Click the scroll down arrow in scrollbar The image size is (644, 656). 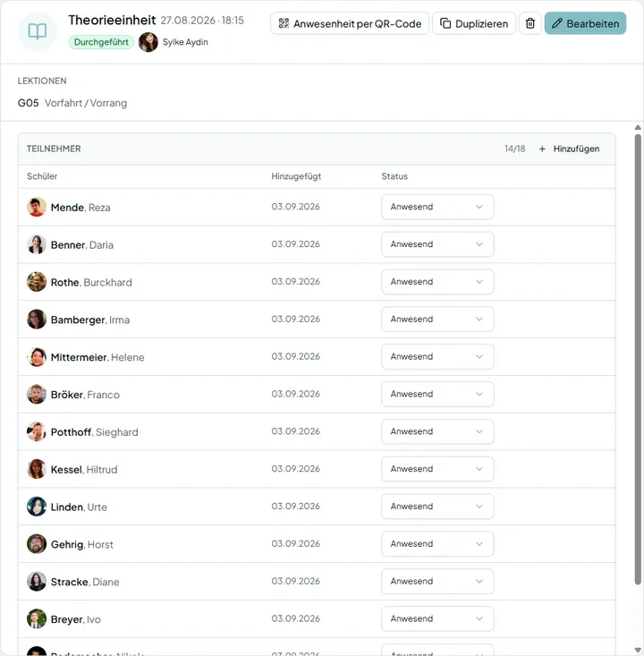[638, 650]
